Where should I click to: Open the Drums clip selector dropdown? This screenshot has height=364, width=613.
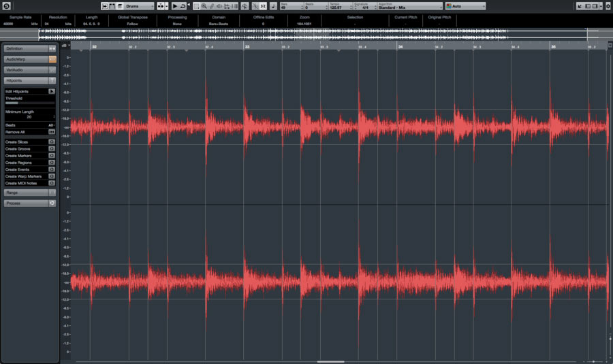pos(139,6)
